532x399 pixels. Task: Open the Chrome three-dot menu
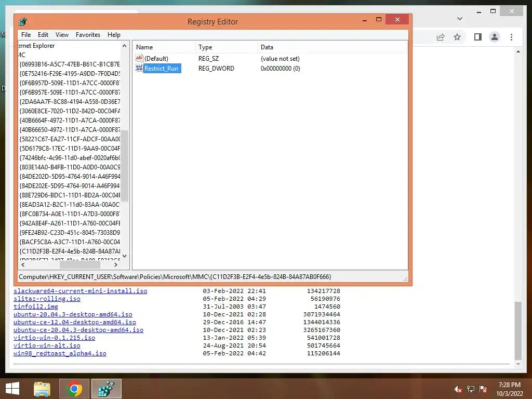(511, 37)
